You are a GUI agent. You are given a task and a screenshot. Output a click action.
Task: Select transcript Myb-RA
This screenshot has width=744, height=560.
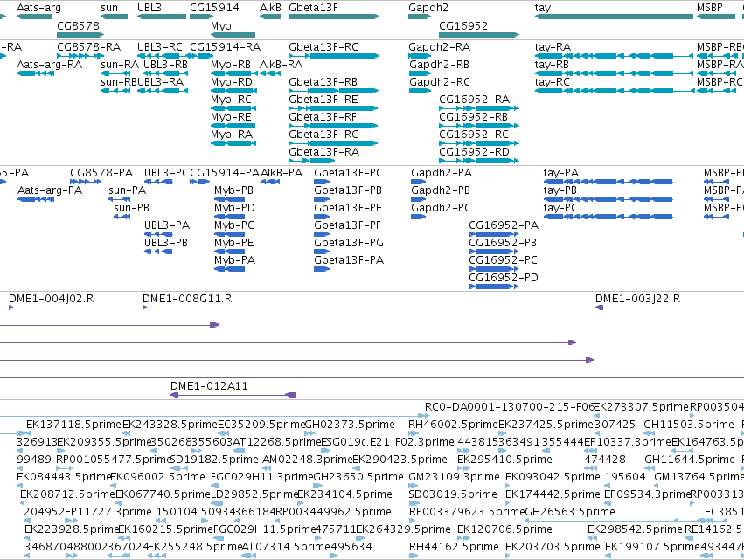232,135
